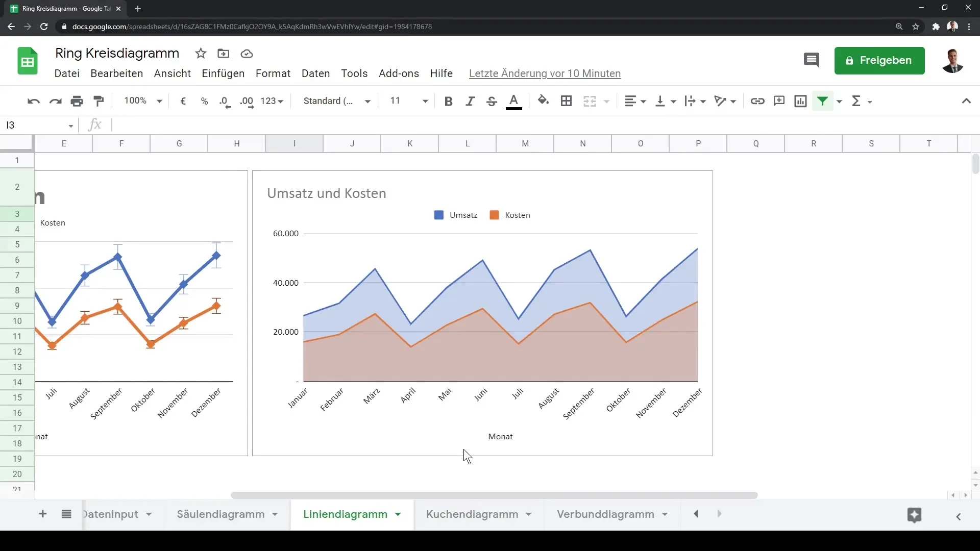Open the Einfügen menu
Image resolution: width=980 pixels, height=551 pixels.
click(223, 73)
